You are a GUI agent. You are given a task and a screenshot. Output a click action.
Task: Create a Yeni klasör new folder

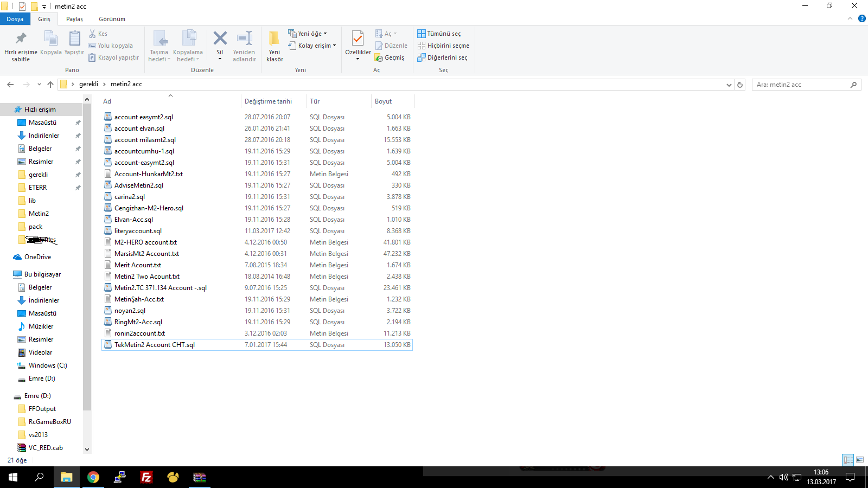pos(275,46)
